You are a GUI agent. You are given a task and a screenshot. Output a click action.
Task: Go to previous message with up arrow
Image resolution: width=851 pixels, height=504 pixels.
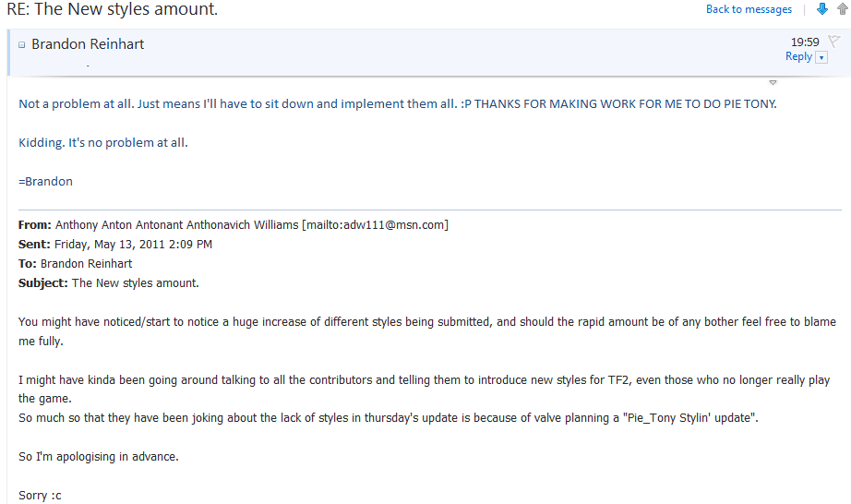[x=842, y=9]
